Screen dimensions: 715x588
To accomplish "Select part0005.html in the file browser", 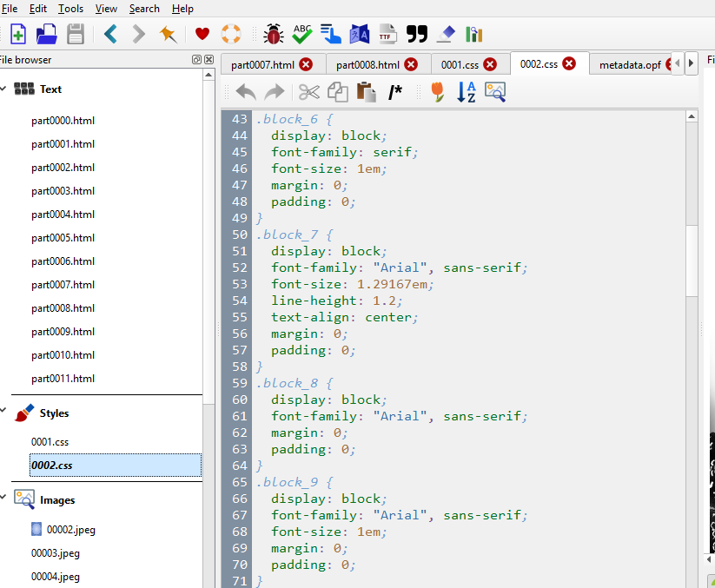I will [63, 238].
